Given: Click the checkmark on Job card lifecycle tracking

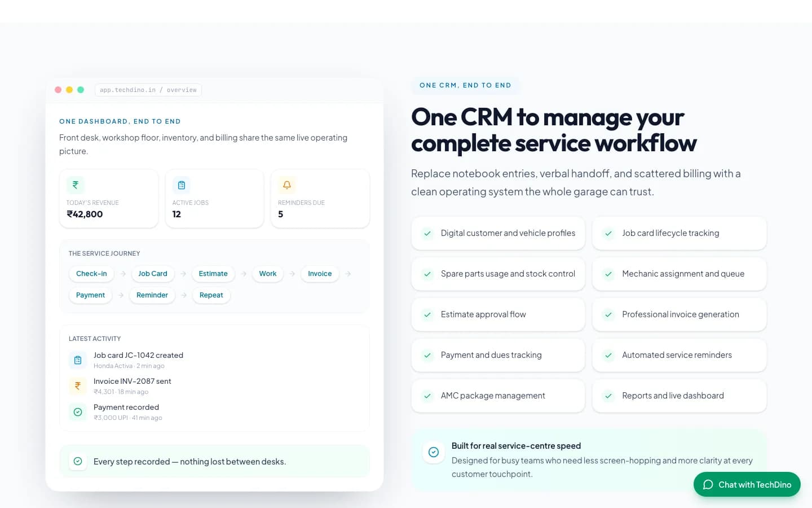Looking at the screenshot, I should [608, 233].
